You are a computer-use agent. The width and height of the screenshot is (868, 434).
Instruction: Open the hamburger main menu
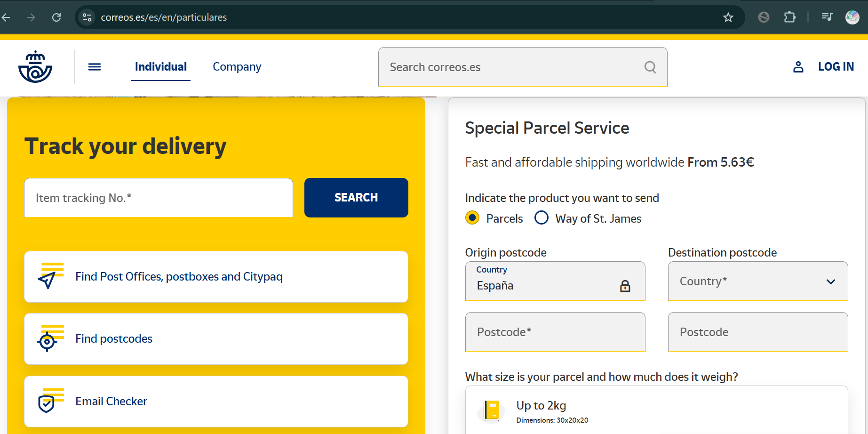95,67
